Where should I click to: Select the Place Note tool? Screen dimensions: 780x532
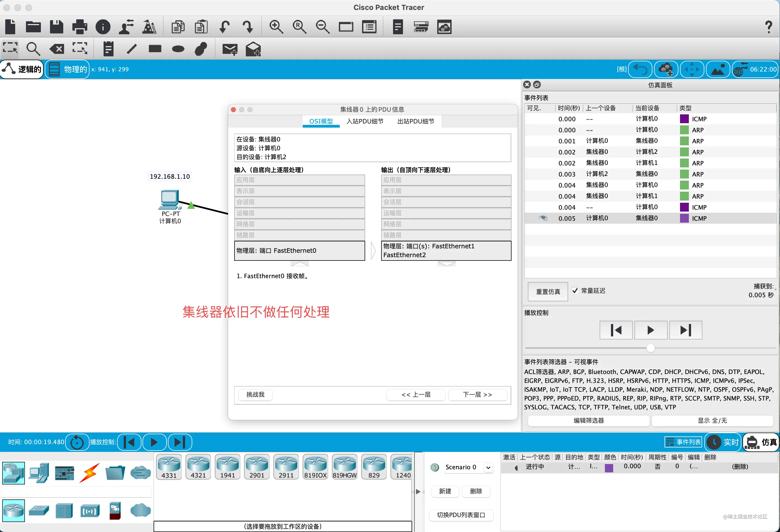pyautogui.click(x=108, y=49)
